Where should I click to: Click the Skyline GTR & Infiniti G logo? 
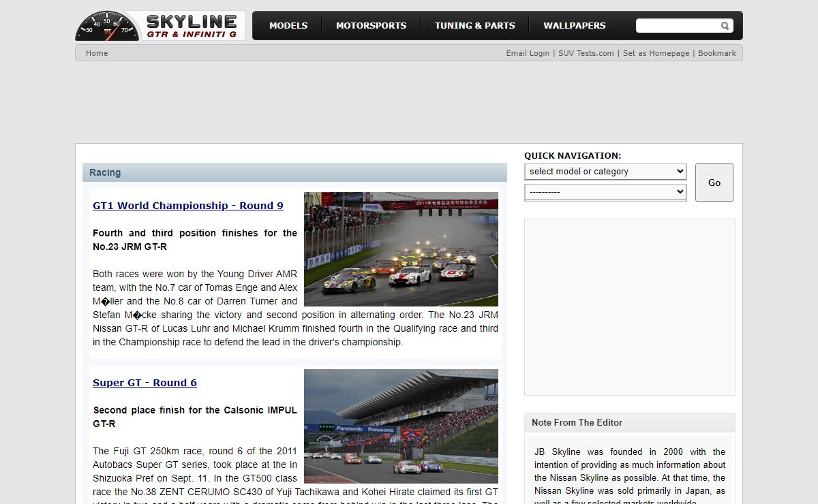point(160,25)
